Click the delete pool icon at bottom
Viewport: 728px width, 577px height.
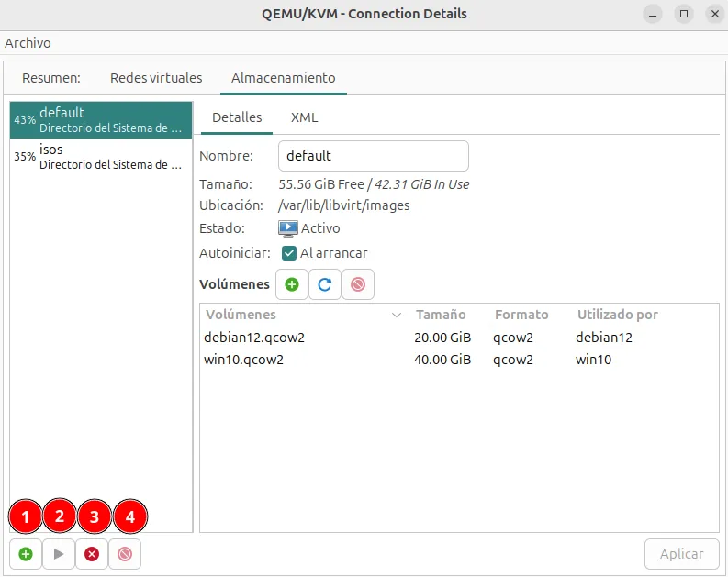tap(125, 554)
